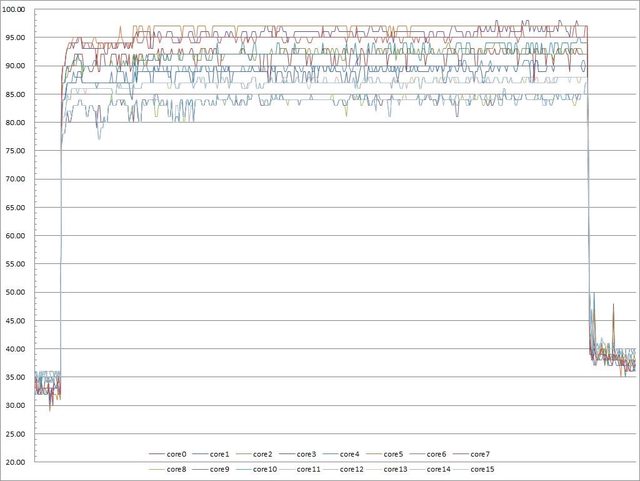Select core8 legend entry

[180, 468]
